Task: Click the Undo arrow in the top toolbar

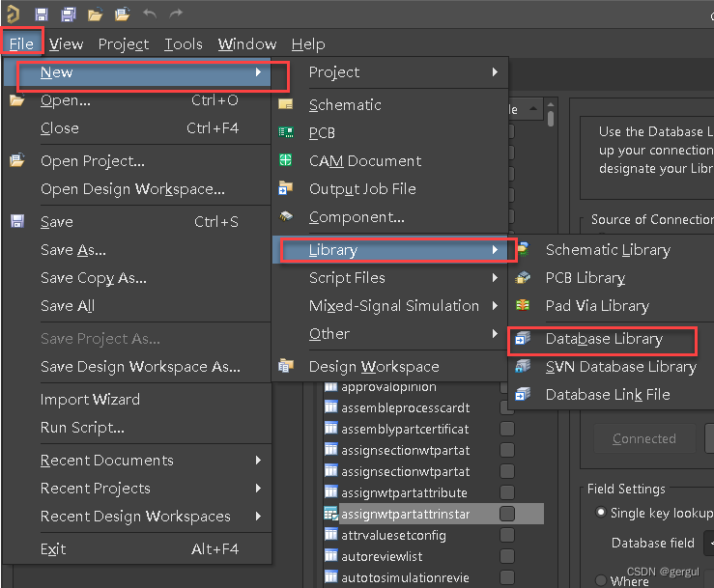Action: pos(150,14)
